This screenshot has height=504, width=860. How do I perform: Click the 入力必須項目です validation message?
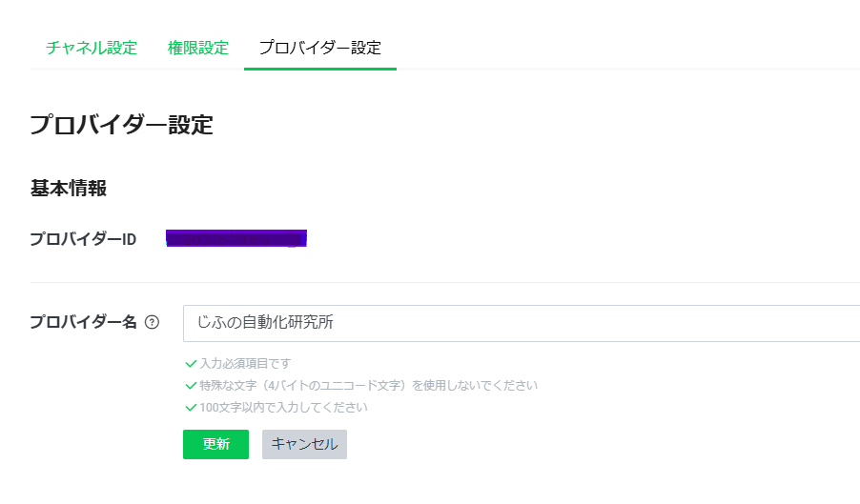[x=245, y=364]
